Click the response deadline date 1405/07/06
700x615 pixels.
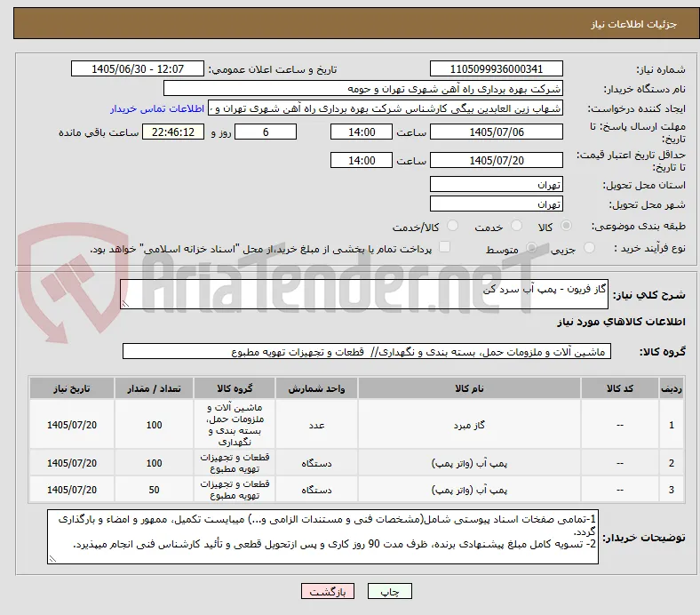(x=496, y=132)
